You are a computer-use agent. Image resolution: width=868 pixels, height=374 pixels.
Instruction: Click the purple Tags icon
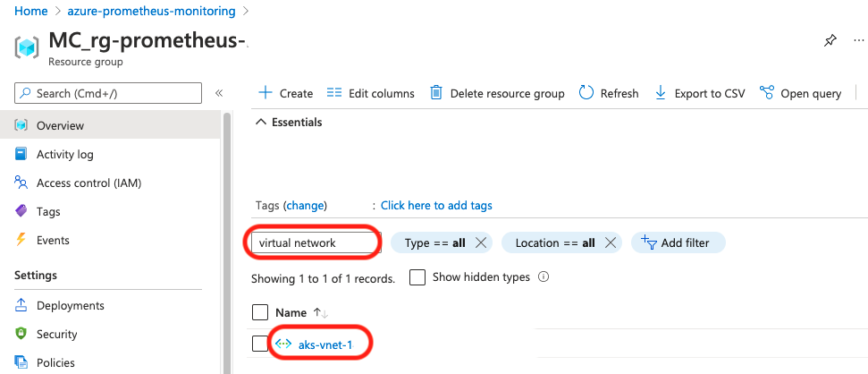coord(21,211)
